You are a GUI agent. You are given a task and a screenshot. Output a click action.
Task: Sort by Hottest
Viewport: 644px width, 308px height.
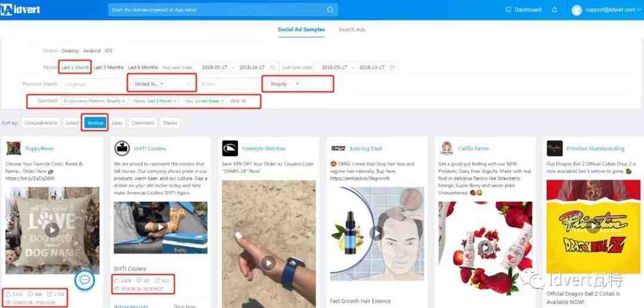tap(95, 122)
